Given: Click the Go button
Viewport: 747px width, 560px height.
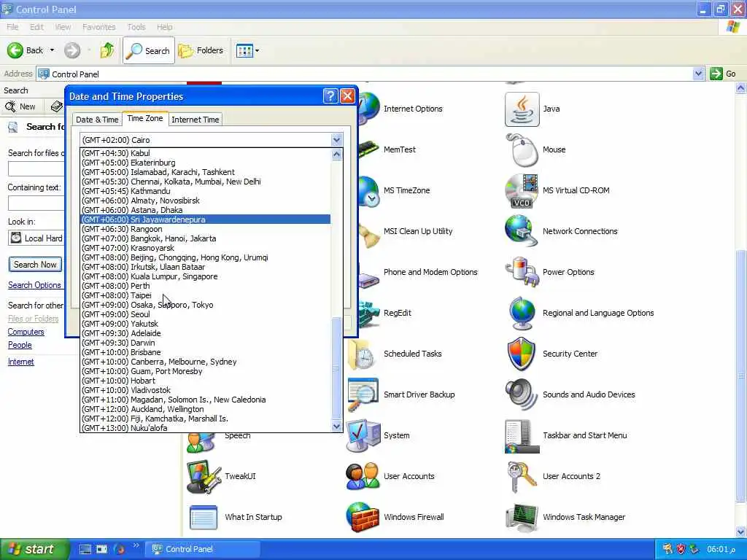Looking at the screenshot, I should [x=723, y=74].
